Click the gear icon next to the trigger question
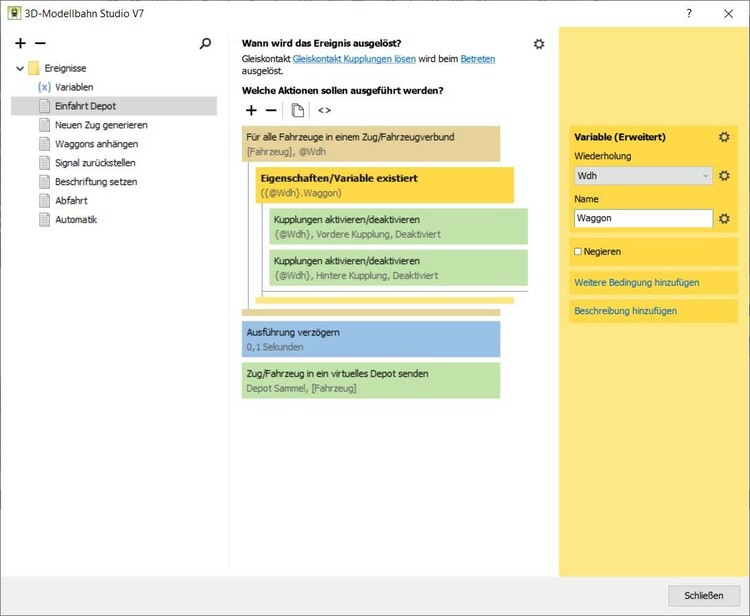This screenshot has height=616, width=750. pyautogui.click(x=539, y=44)
